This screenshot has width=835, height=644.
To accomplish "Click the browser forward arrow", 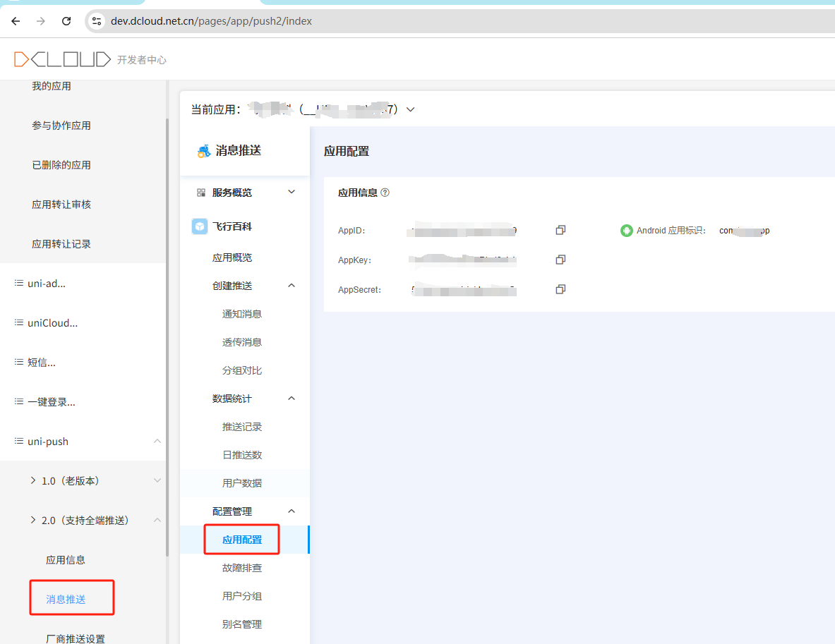I will pos(41,21).
